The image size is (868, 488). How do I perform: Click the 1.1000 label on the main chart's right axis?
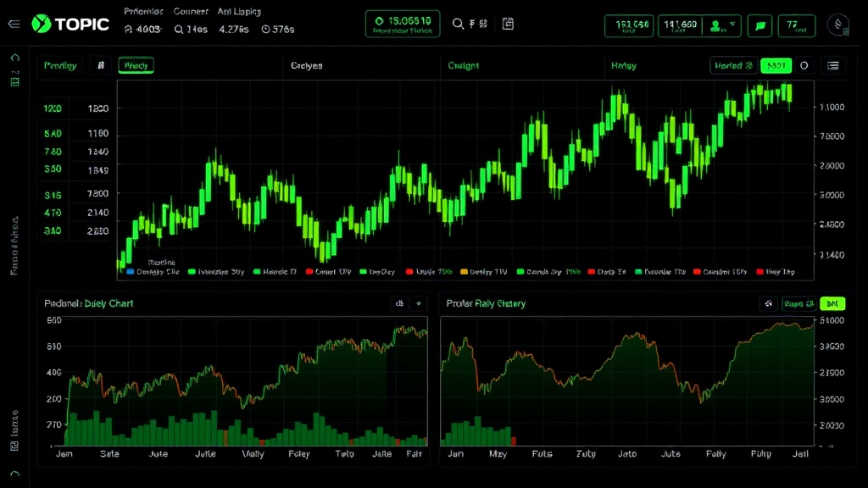click(832, 107)
